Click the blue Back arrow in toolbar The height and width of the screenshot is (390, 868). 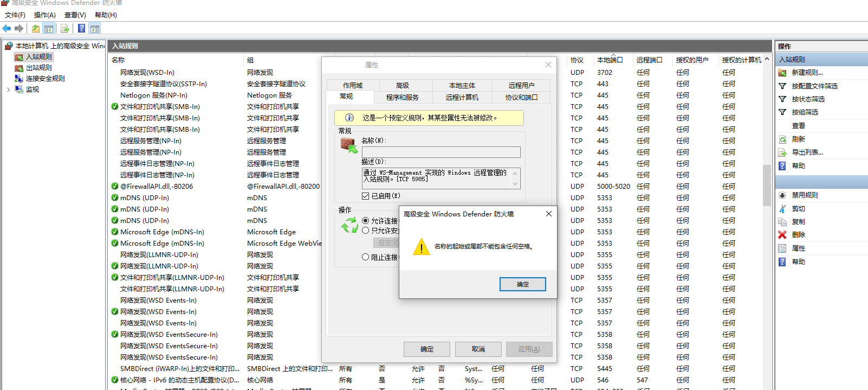tap(7, 28)
